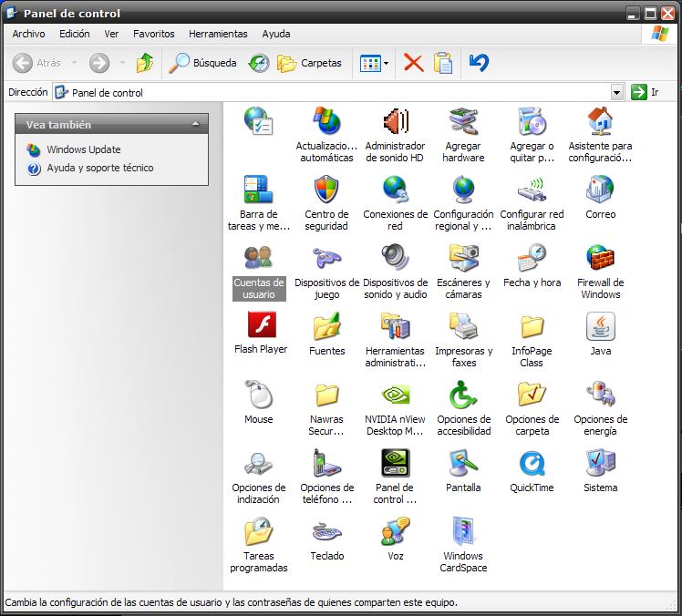
Task: Open the Herramientas menu
Action: [x=218, y=34]
